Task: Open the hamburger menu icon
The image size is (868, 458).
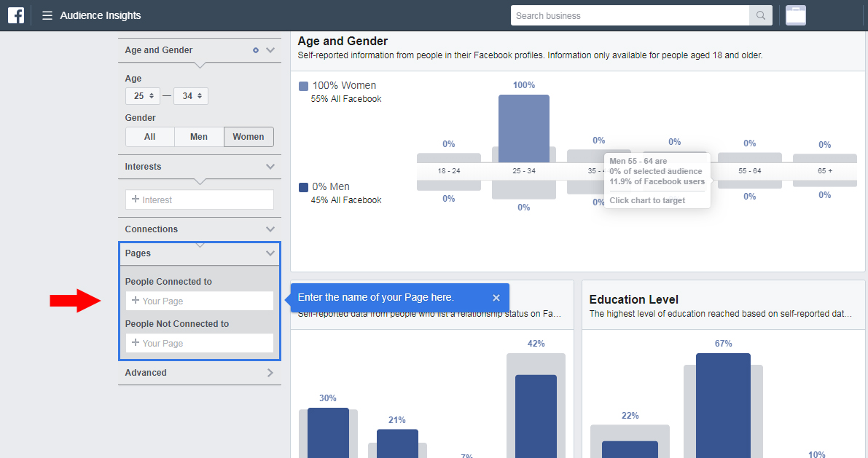Action: pos(47,15)
